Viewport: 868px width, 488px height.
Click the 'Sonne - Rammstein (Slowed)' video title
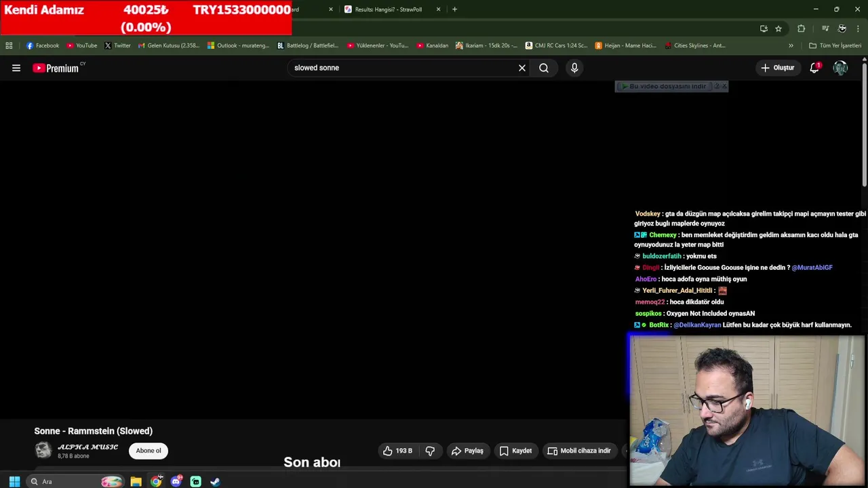pos(94,431)
